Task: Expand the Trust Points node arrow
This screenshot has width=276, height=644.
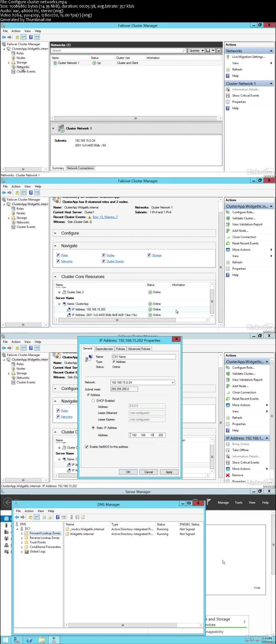Action: [x=22, y=543]
